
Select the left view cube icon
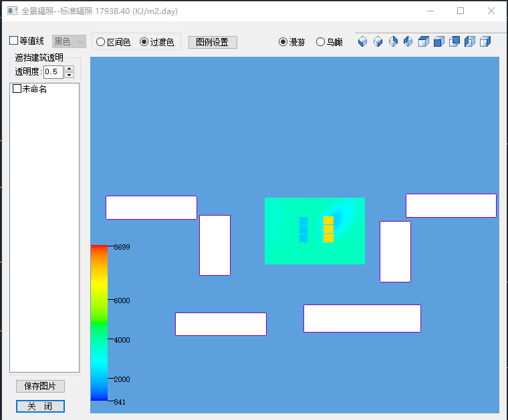click(470, 41)
